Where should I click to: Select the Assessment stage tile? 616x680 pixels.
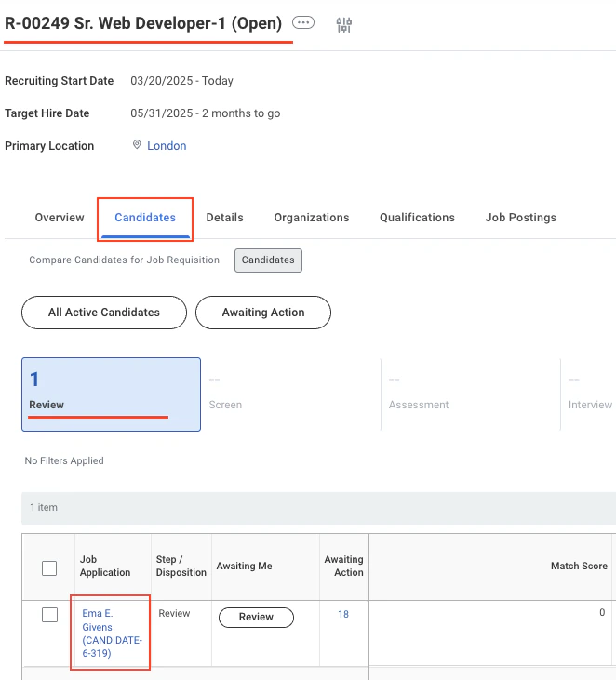(471, 394)
